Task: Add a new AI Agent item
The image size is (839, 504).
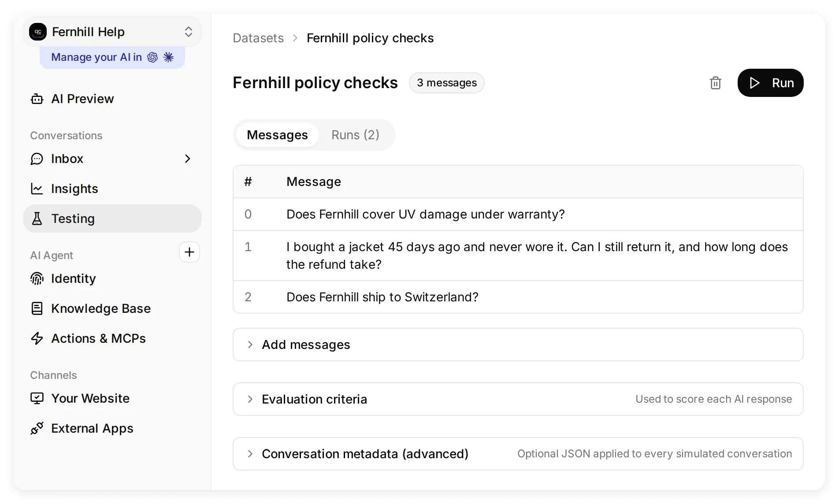Action: coord(189,252)
